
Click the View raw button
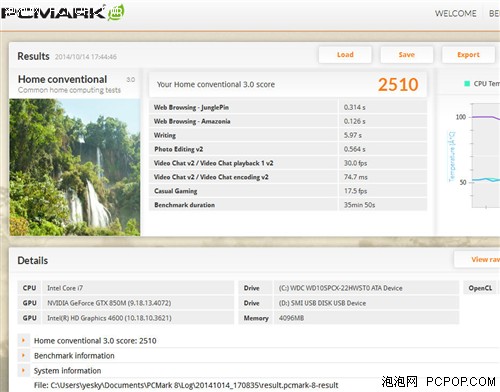(477, 259)
